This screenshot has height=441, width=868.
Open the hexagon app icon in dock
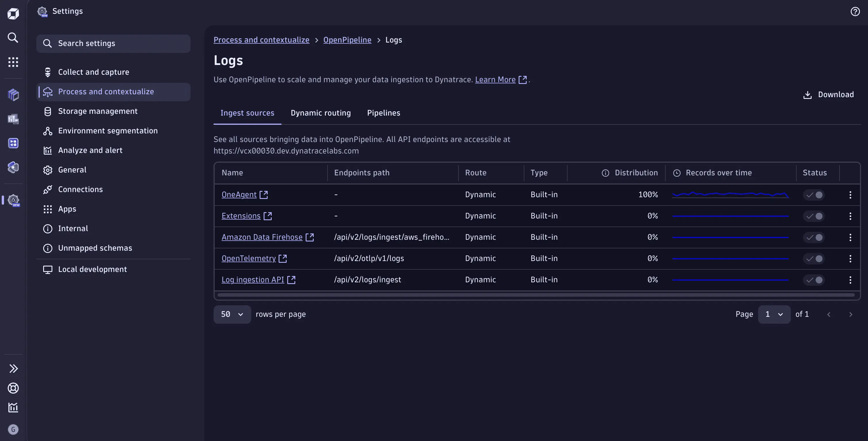13,167
